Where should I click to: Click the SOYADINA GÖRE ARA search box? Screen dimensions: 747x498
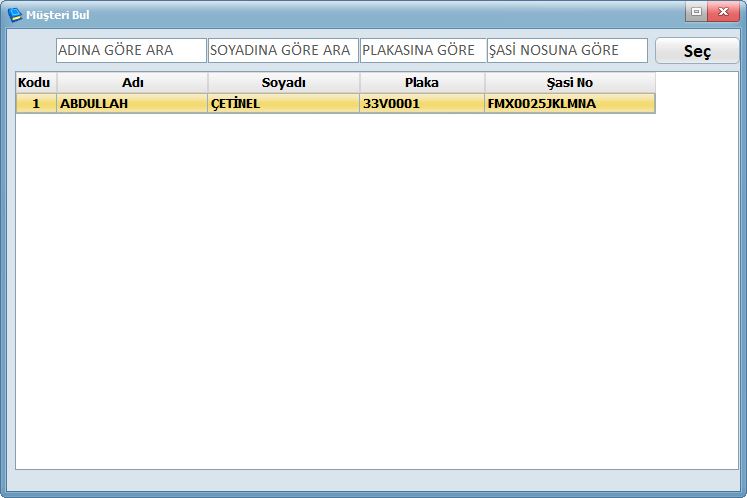(283, 50)
